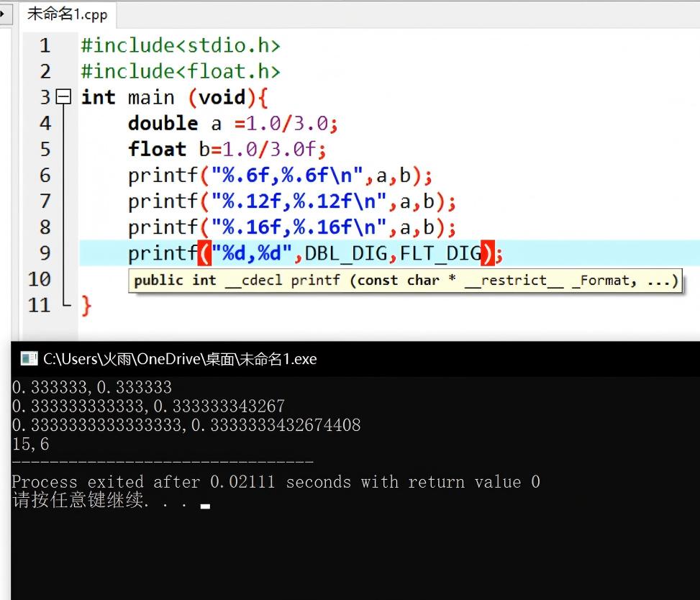Click console output ending in 432674408
The height and width of the screenshot is (600, 700).
point(186,425)
